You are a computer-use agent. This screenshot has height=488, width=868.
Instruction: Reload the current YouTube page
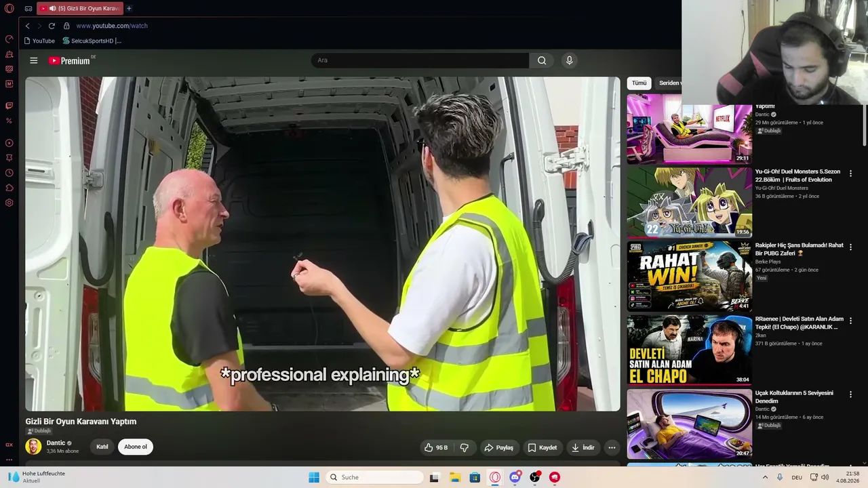coord(52,26)
